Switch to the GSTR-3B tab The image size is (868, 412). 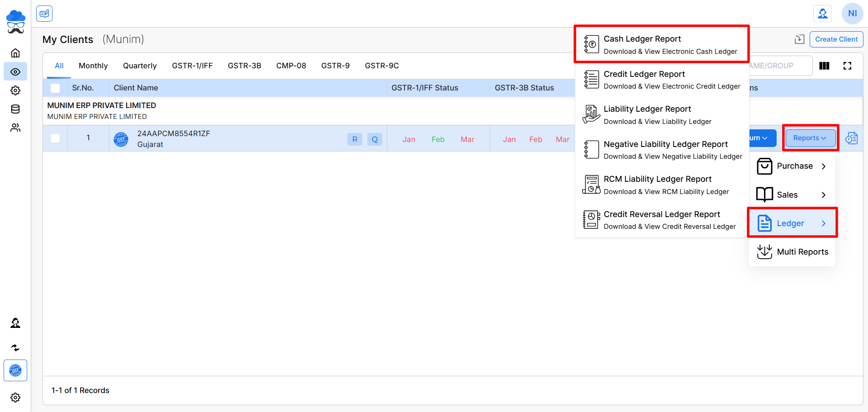(x=244, y=66)
